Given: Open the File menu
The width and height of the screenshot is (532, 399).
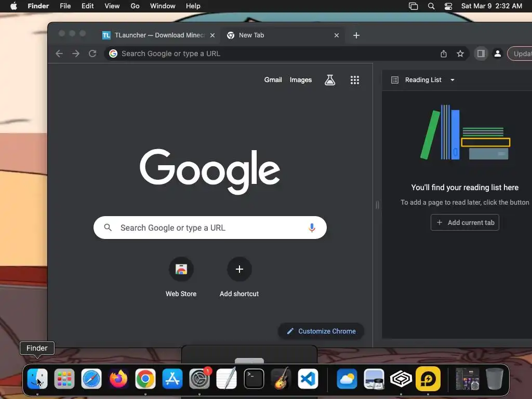Looking at the screenshot, I should 65,6.
